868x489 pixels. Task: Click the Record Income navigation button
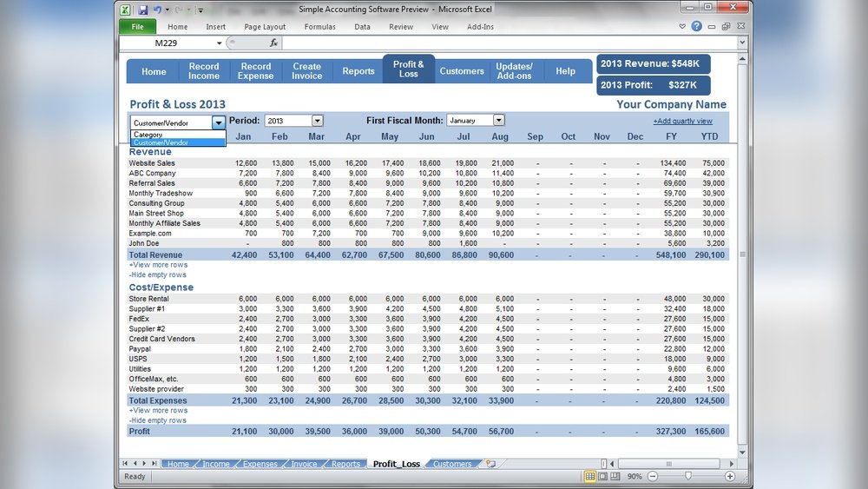tap(204, 71)
